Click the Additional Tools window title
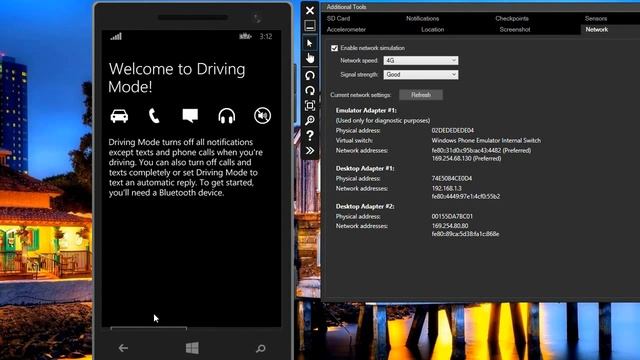The image size is (640, 360). [346, 7]
